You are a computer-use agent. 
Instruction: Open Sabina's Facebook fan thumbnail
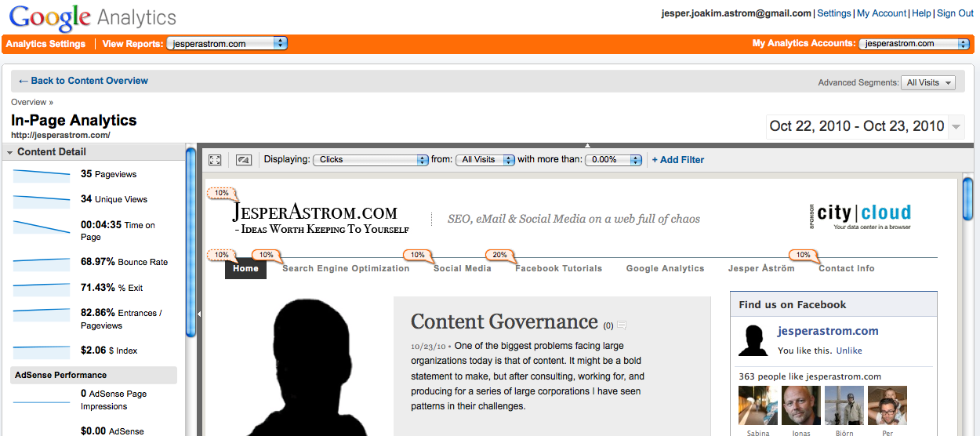coord(757,405)
